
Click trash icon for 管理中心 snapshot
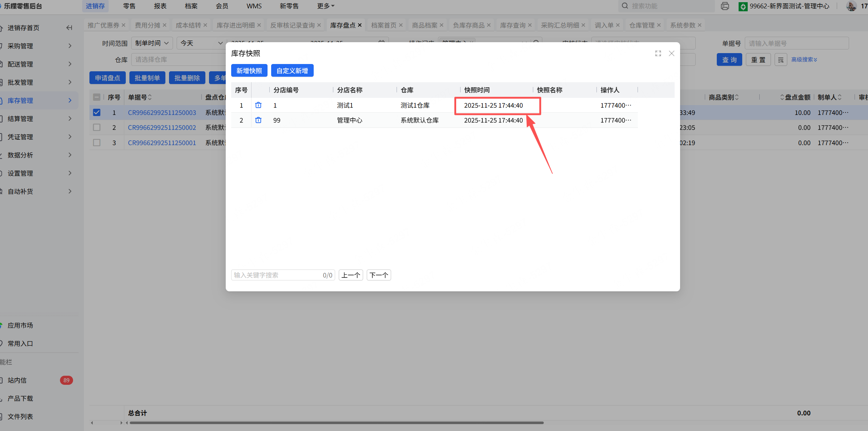pos(258,120)
